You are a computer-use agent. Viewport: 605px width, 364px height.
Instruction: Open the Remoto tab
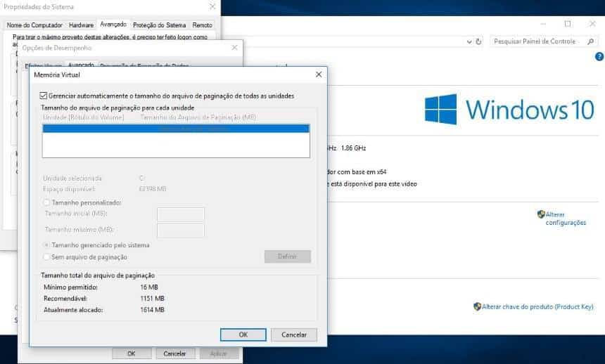point(202,25)
